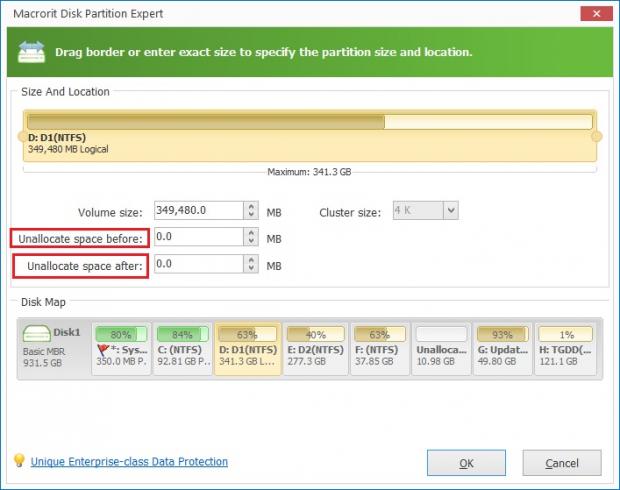Click the Unallocate space after input field
This screenshot has width=620, height=490.
point(197,265)
